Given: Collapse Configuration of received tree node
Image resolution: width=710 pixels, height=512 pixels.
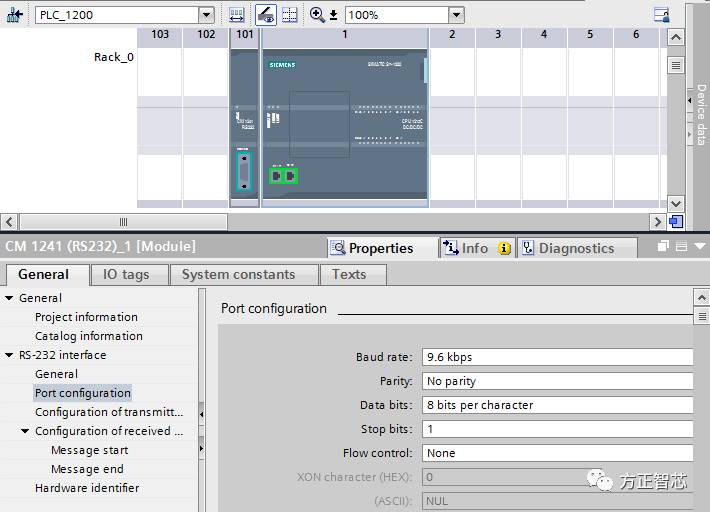Looking at the screenshot, I should coord(25,431).
